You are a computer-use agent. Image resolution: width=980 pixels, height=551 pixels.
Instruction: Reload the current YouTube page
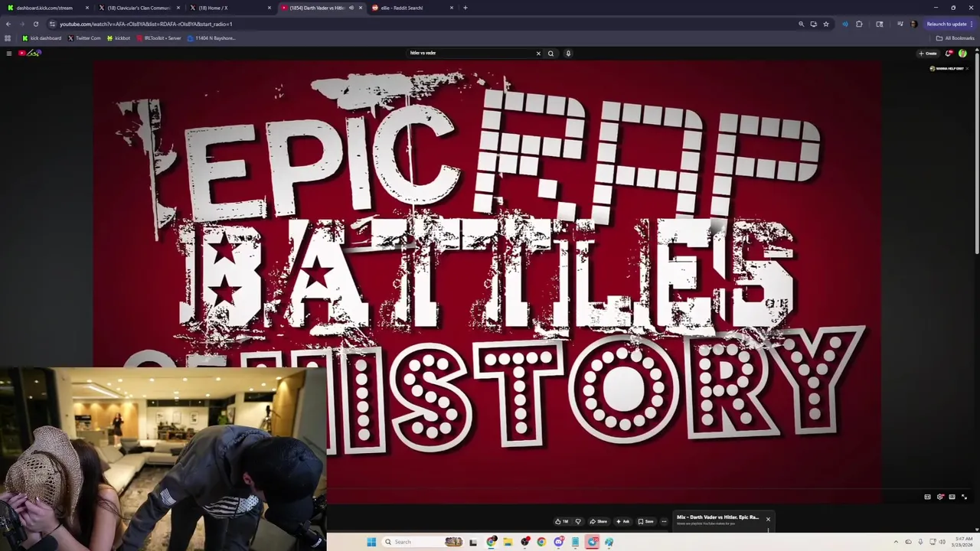coord(35,24)
